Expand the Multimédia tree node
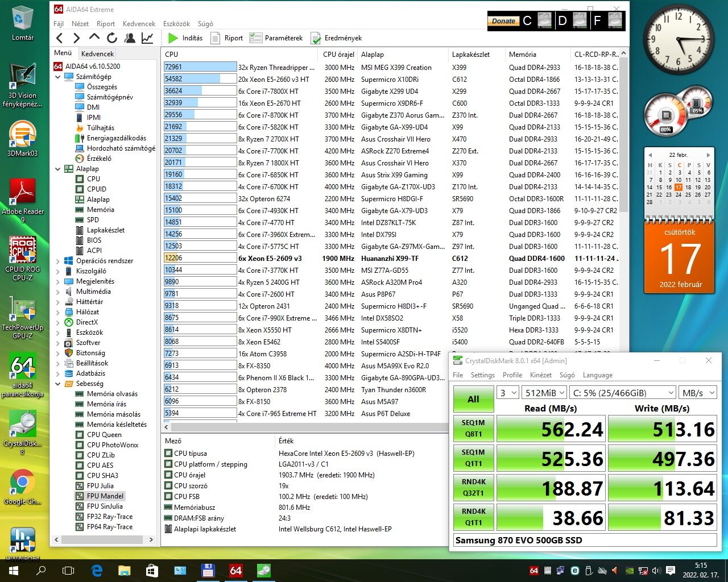 [58, 292]
